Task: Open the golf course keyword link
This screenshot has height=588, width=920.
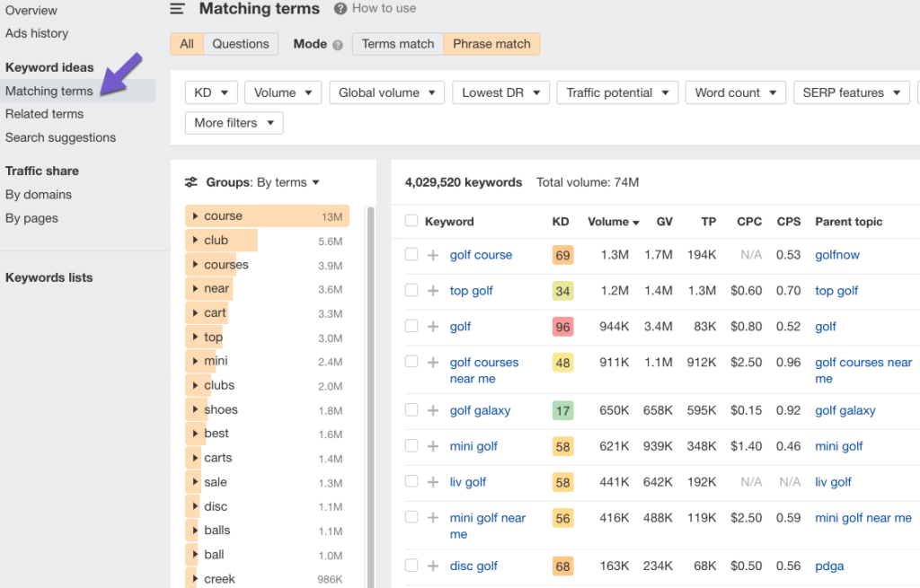Action: point(482,255)
